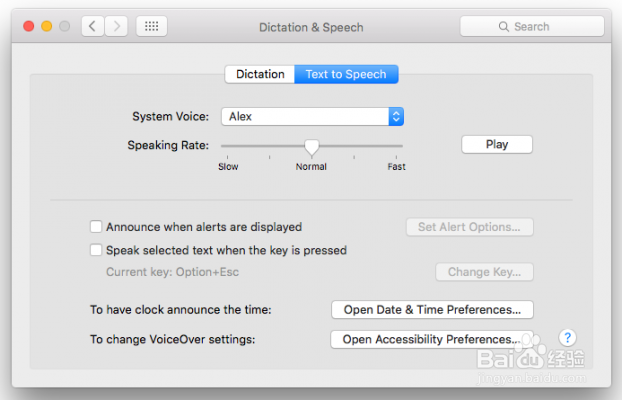
Task: Select the Text to Speech tab
Action: pyautogui.click(x=346, y=74)
